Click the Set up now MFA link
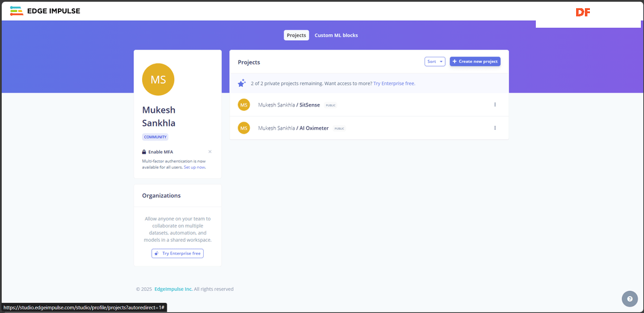 195,168
